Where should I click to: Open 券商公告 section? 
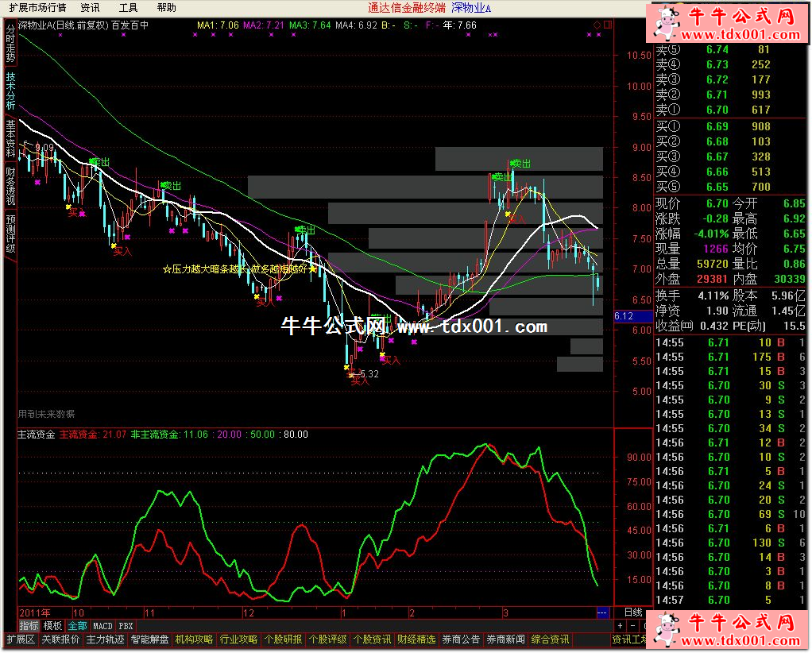[461, 639]
